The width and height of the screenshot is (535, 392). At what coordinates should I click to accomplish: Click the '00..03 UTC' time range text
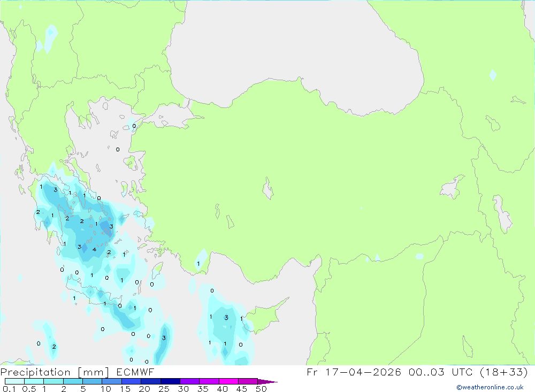tap(441, 372)
